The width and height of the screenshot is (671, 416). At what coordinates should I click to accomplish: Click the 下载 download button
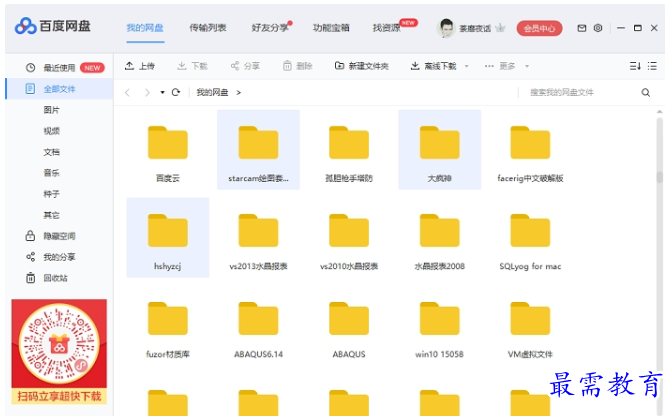[192, 66]
